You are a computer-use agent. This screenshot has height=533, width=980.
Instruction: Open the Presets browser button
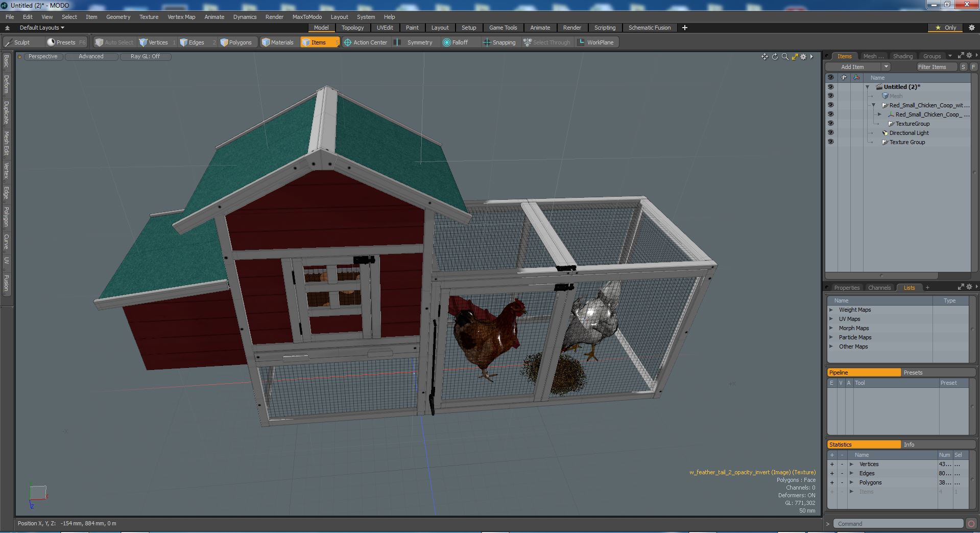tap(66, 42)
